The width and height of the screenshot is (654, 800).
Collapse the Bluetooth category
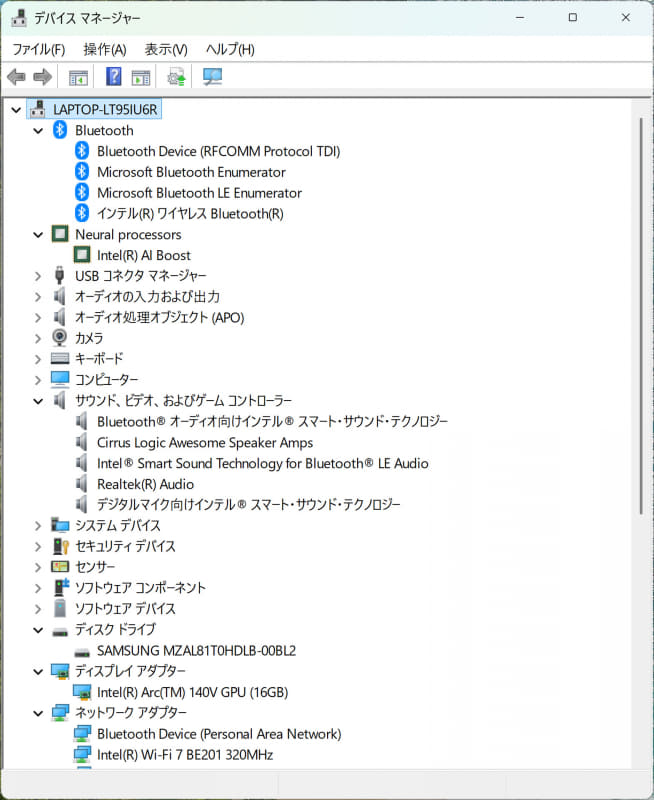[x=38, y=131]
